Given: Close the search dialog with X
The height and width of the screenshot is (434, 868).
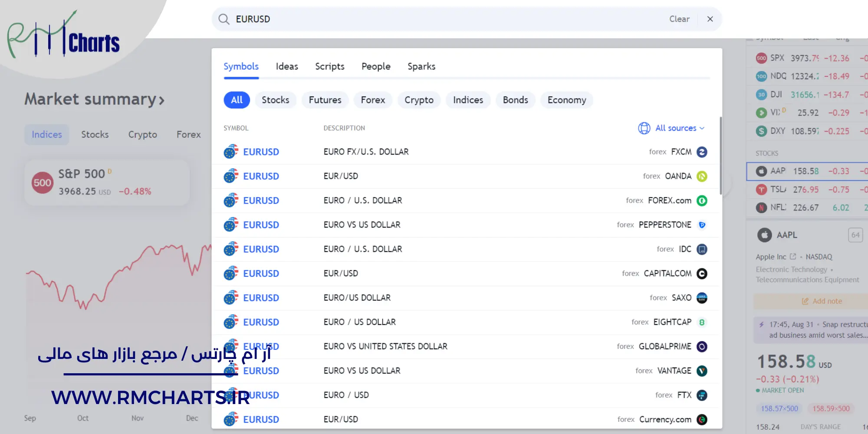Looking at the screenshot, I should (x=710, y=19).
